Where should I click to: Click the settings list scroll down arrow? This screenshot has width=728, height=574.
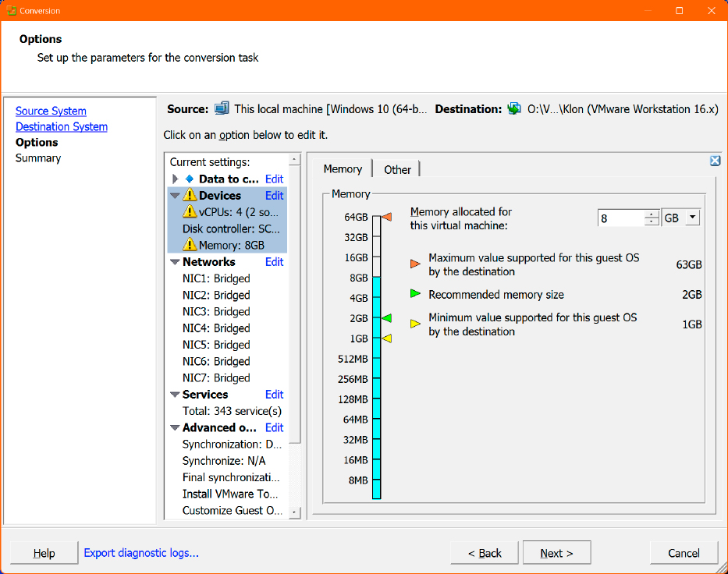[294, 512]
